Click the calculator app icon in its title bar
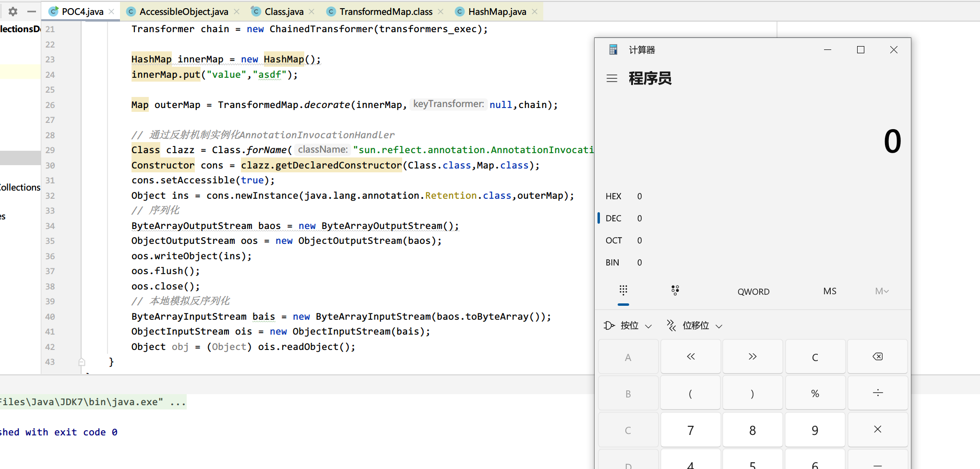The image size is (980, 469). pos(613,49)
